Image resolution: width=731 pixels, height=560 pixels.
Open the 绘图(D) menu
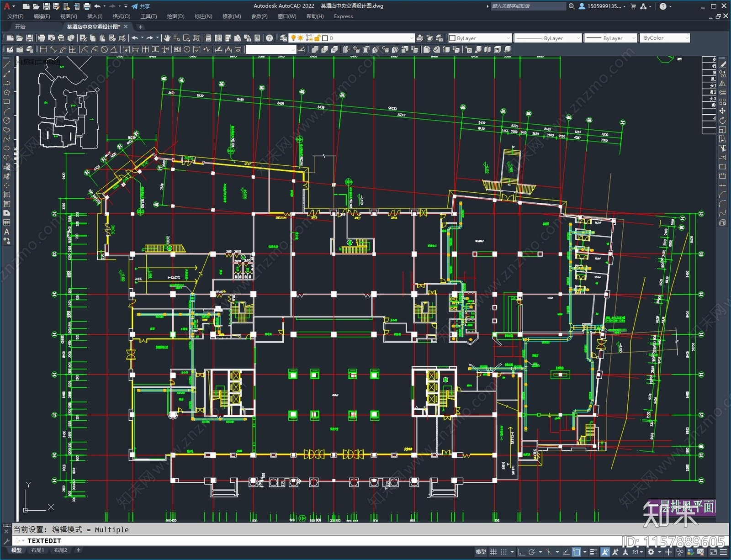tap(175, 16)
